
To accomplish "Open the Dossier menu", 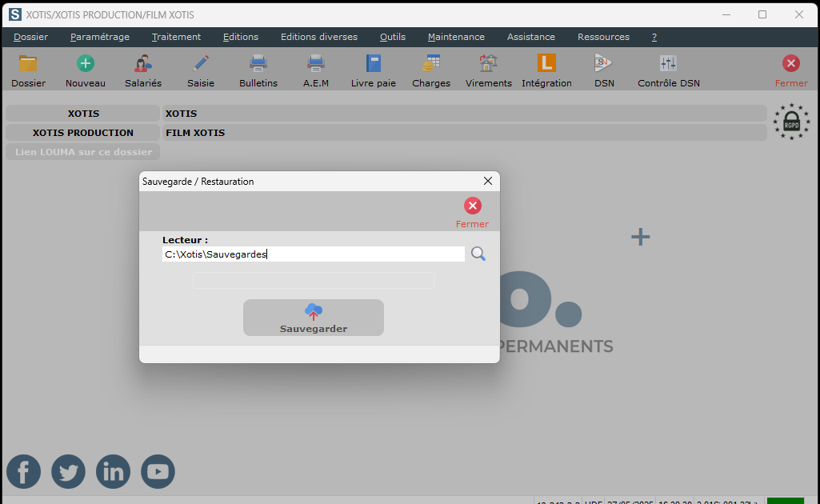I will pos(31,37).
